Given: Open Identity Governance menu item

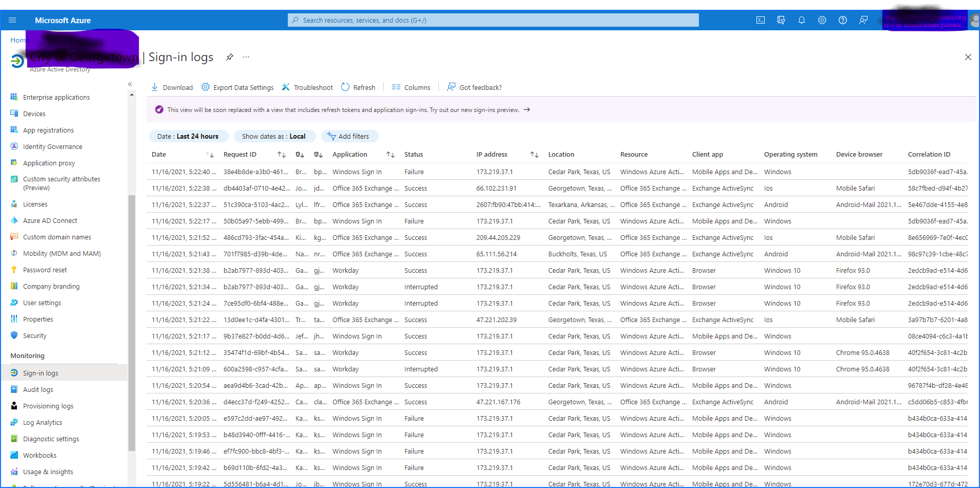Looking at the screenshot, I should point(52,146).
